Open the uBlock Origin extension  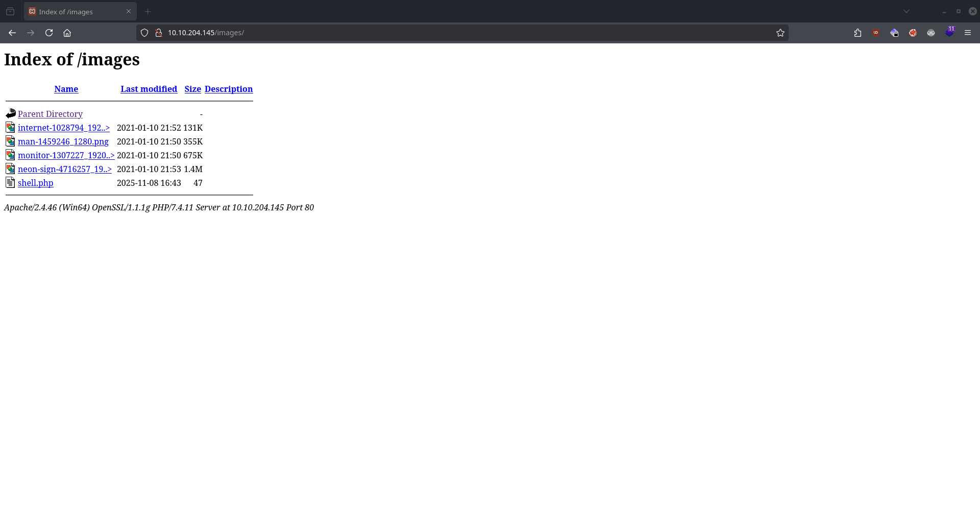coord(876,33)
